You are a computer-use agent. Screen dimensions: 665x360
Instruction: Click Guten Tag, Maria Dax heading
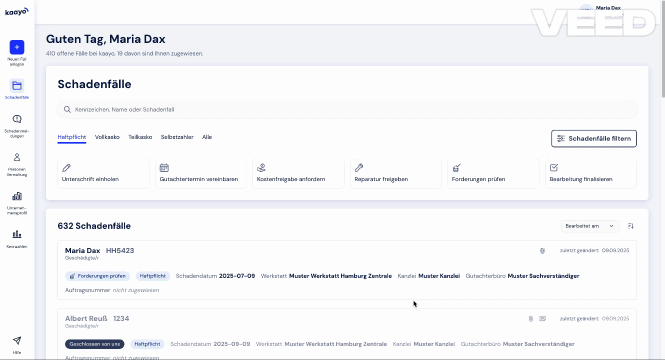coord(106,39)
